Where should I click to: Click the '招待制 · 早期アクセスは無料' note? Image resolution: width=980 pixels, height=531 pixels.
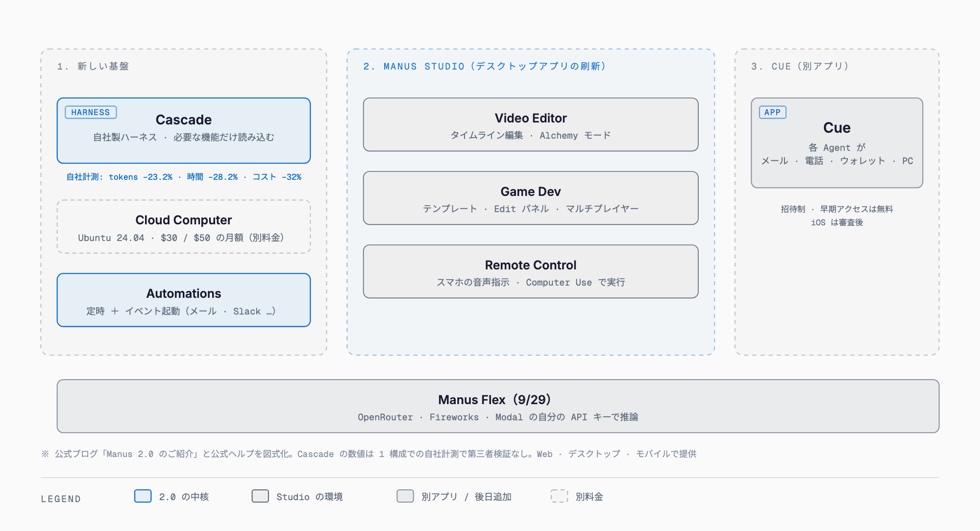pos(837,209)
